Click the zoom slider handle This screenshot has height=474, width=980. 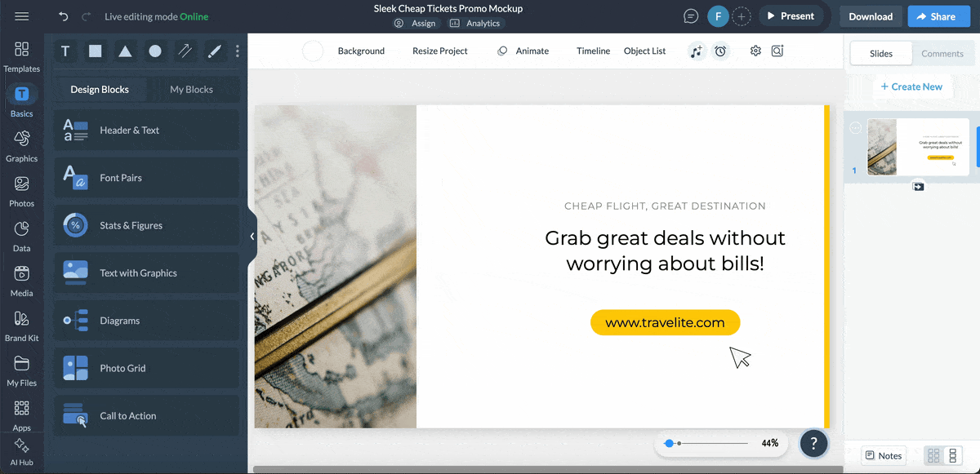pyautogui.click(x=669, y=443)
